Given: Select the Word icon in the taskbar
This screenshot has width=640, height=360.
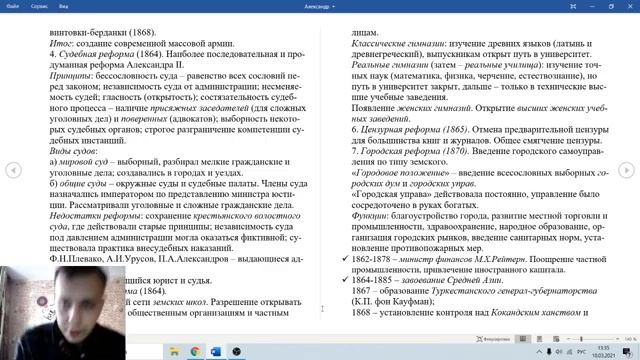Looking at the screenshot, I should (216, 351).
